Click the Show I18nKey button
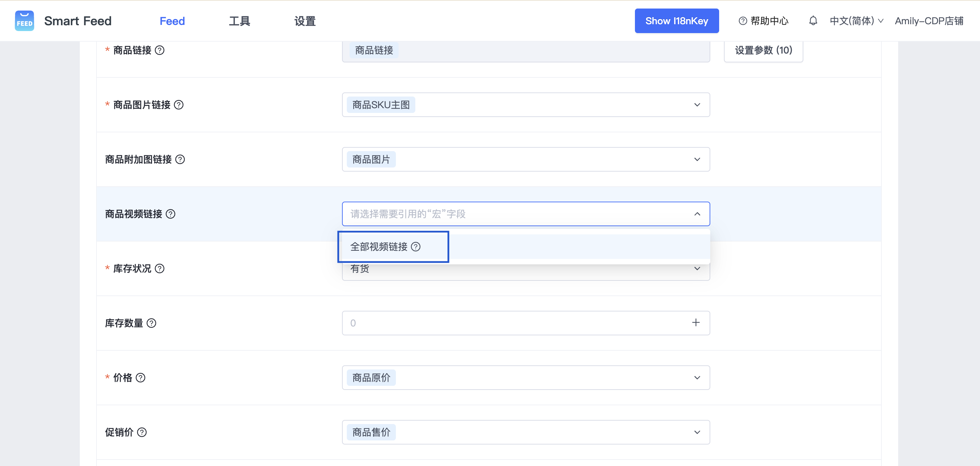980x466 pixels. point(677,21)
